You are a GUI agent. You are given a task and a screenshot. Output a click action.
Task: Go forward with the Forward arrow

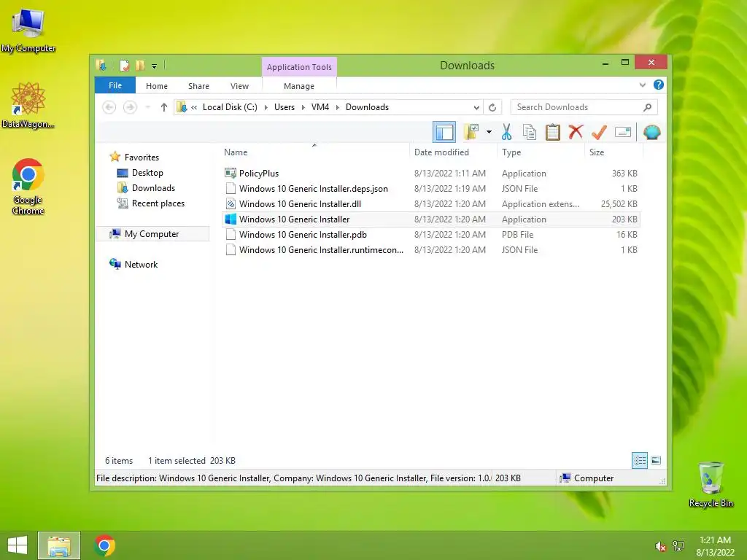pos(130,107)
